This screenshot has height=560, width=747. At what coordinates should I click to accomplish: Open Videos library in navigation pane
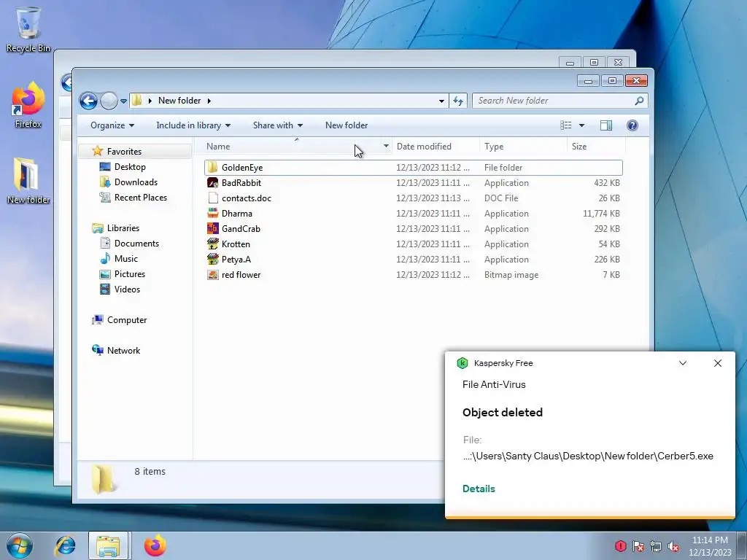pyautogui.click(x=127, y=289)
